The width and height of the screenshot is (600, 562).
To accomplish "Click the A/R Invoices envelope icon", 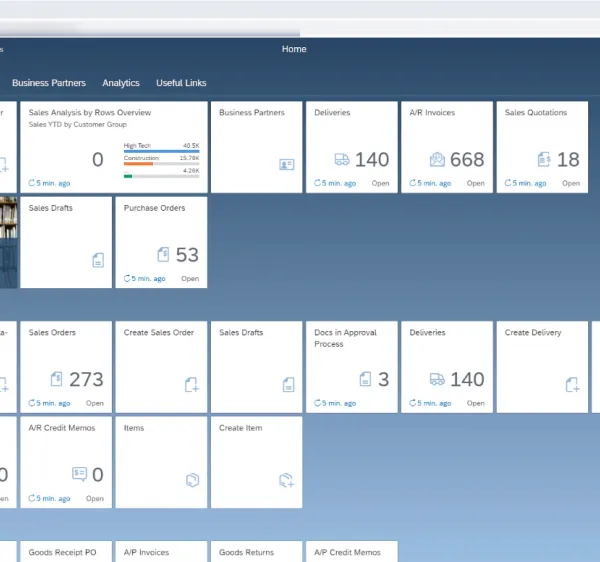I will coord(437,159).
